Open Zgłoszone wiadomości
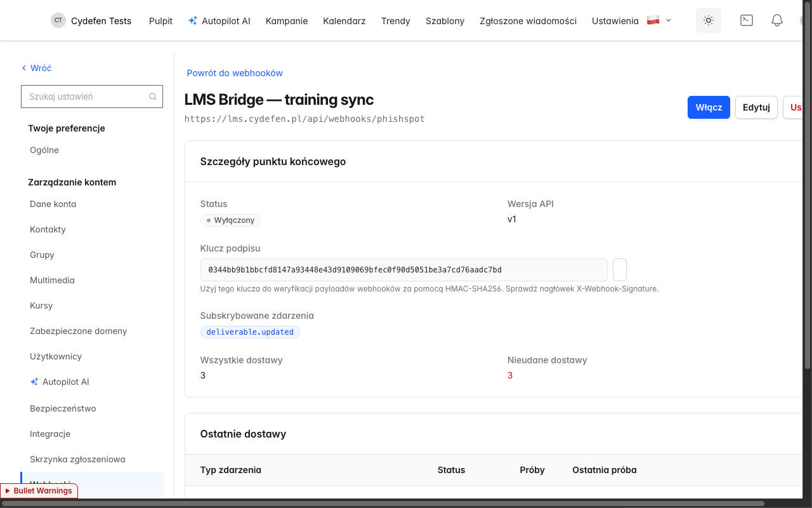 pos(528,21)
